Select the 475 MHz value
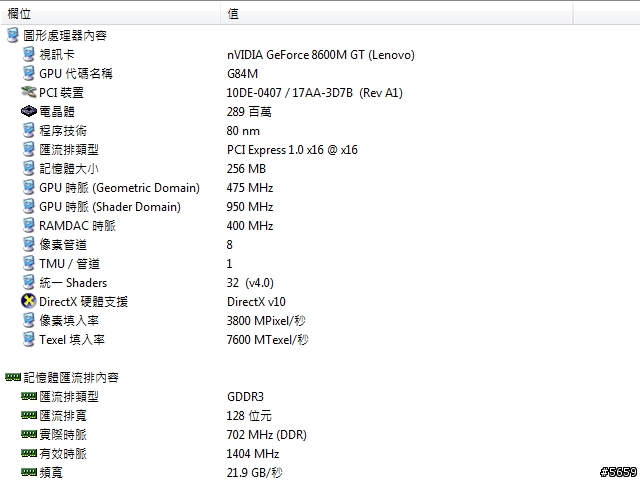This screenshot has height=480, width=640. click(250, 188)
